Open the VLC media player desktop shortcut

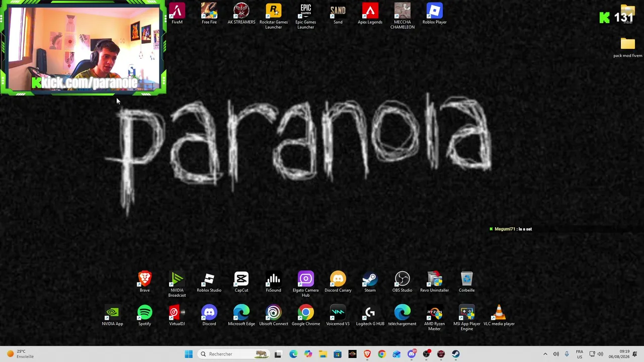tap(499, 316)
